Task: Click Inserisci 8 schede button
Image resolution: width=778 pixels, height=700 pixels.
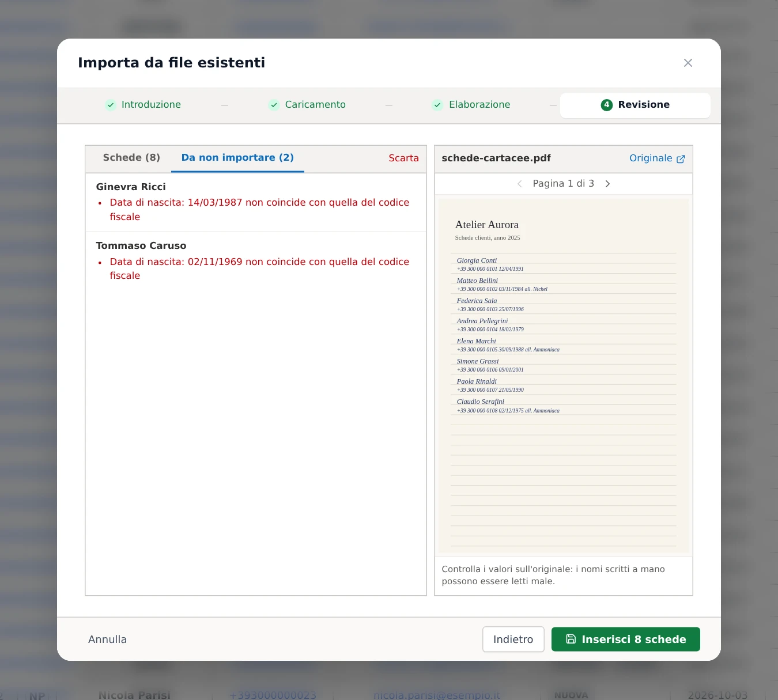Action: (x=625, y=640)
